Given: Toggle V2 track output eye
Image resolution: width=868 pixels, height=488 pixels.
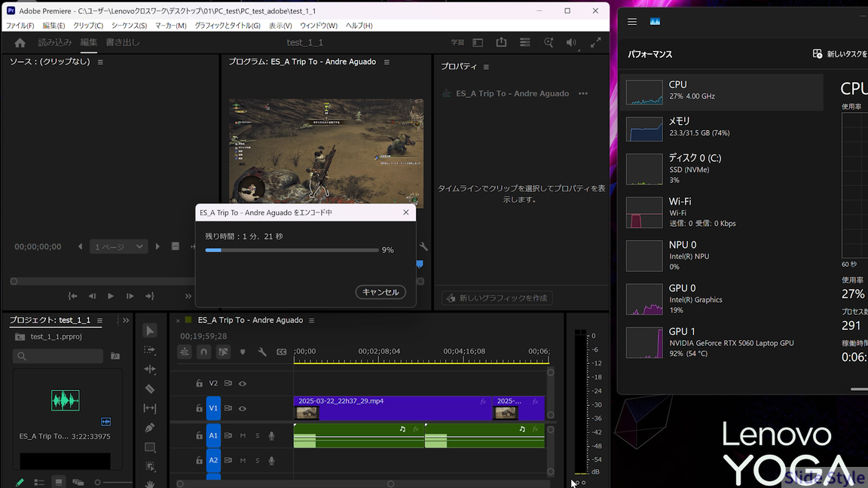Looking at the screenshot, I should pyautogui.click(x=243, y=383).
